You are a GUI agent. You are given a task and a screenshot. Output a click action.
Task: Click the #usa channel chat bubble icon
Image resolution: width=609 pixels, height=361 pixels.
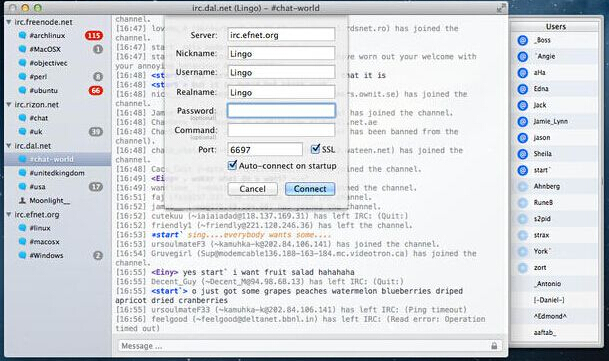22,187
